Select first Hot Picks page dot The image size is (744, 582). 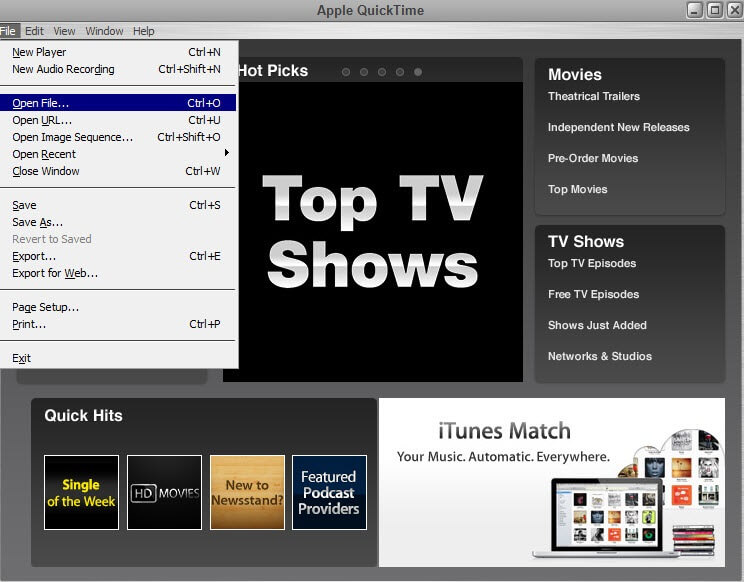coord(346,72)
